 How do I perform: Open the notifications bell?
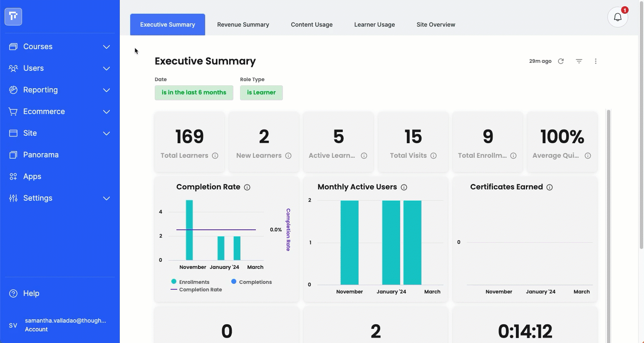[x=618, y=17]
